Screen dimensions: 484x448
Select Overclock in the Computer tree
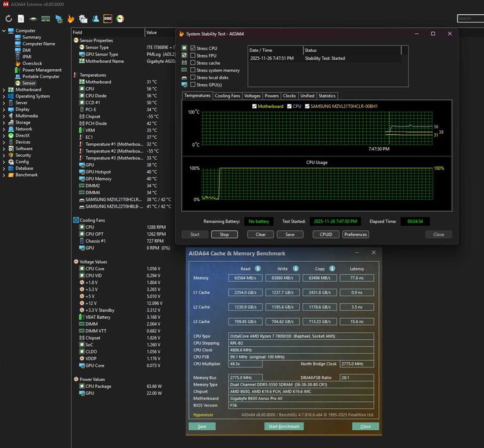tap(32, 63)
